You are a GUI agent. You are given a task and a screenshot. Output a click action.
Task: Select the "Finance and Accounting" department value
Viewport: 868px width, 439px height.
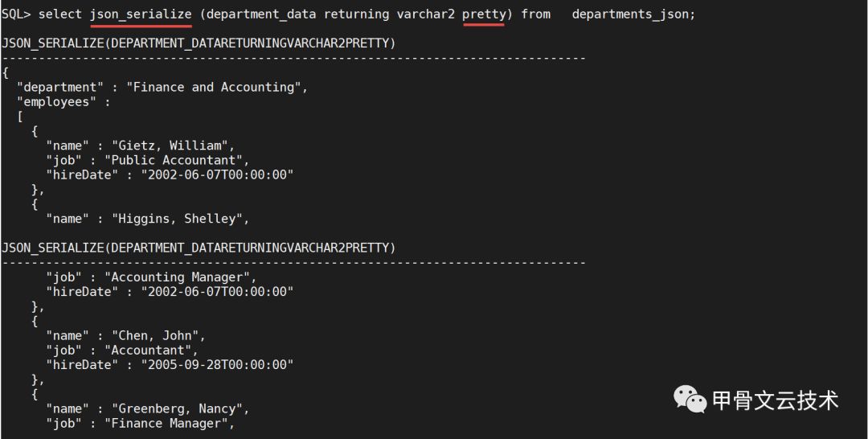pyautogui.click(x=217, y=87)
